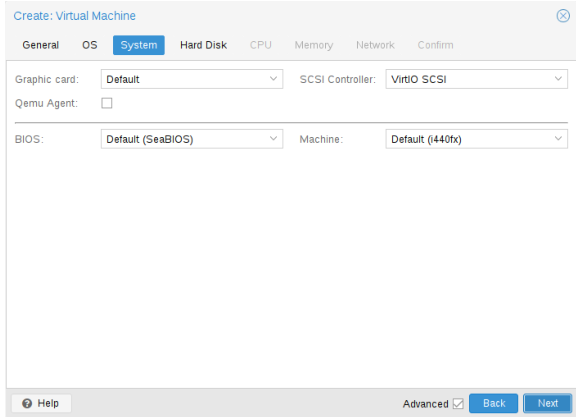576x417 pixels.
Task: Click the VirtIO SCSI field text
Action: click(x=418, y=79)
